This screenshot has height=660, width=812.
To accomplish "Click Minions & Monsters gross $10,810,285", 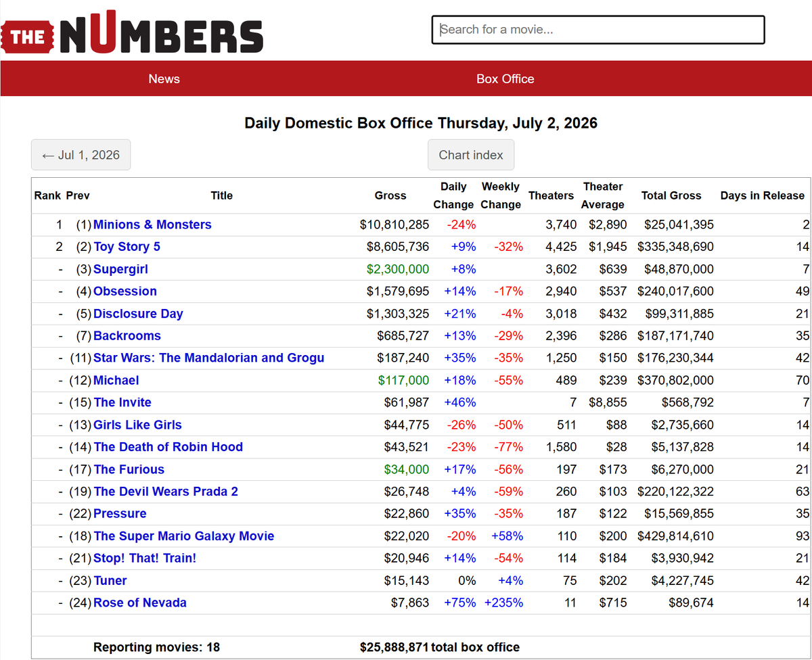I will (394, 225).
